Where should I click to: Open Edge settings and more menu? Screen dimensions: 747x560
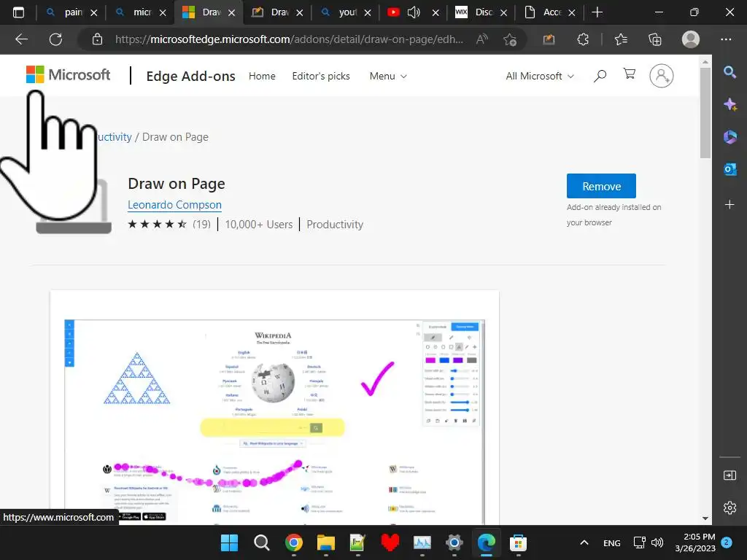pos(726,39)
